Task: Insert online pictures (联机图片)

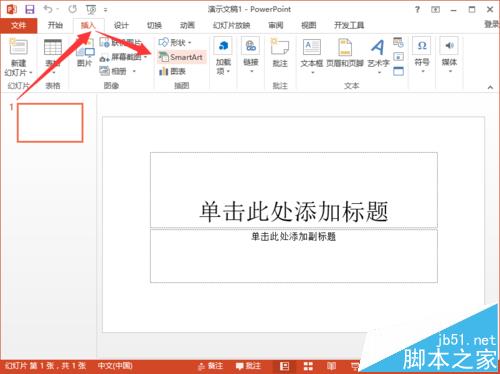Action: pyautogui.click(x=121, y=43)
